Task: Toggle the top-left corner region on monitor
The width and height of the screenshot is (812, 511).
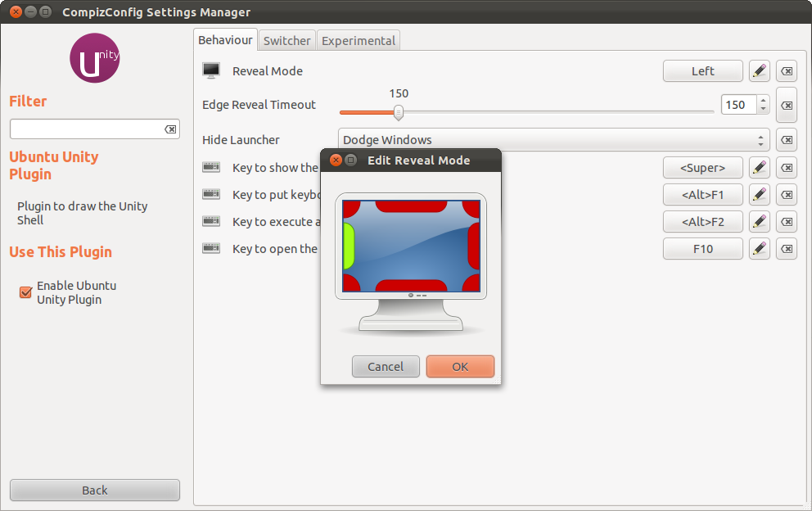Action: [350, 208]
